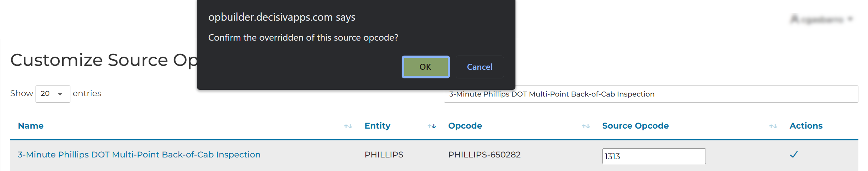Click the sort arrows icon beside Opcode
Screen dimensions: 868x171
pos(586,126)
